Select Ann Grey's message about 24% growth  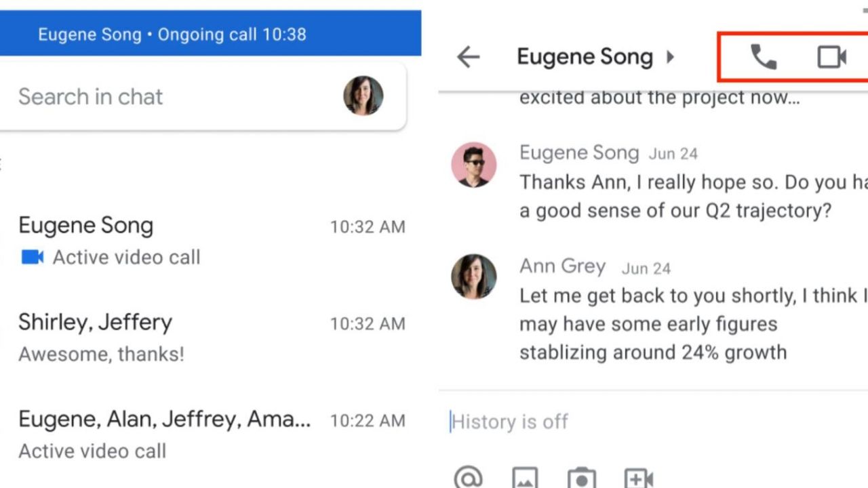693,324
